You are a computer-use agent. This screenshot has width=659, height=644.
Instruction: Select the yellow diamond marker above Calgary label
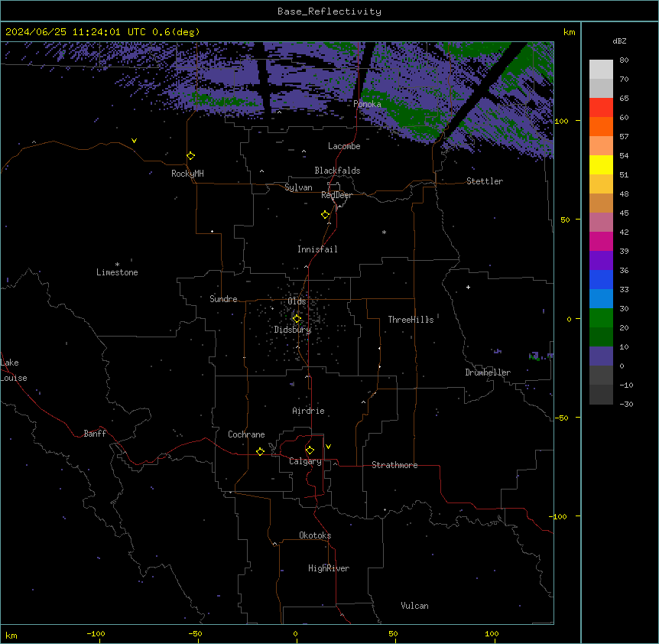[x=310, y=450]
